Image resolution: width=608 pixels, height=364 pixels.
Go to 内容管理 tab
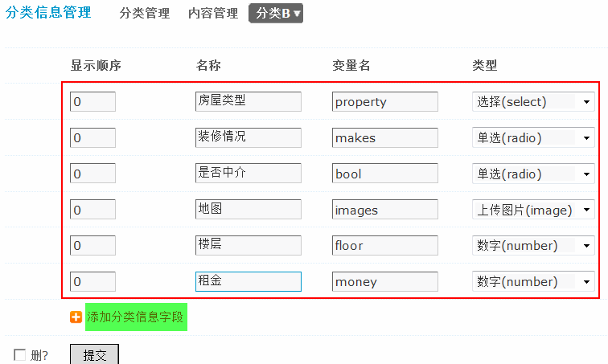213,14
